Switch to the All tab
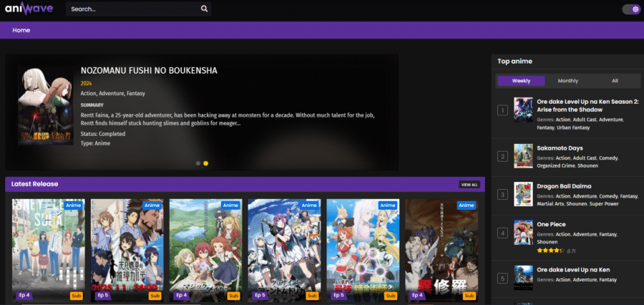This screenshot has height=305, width=644. pos(615,81)
